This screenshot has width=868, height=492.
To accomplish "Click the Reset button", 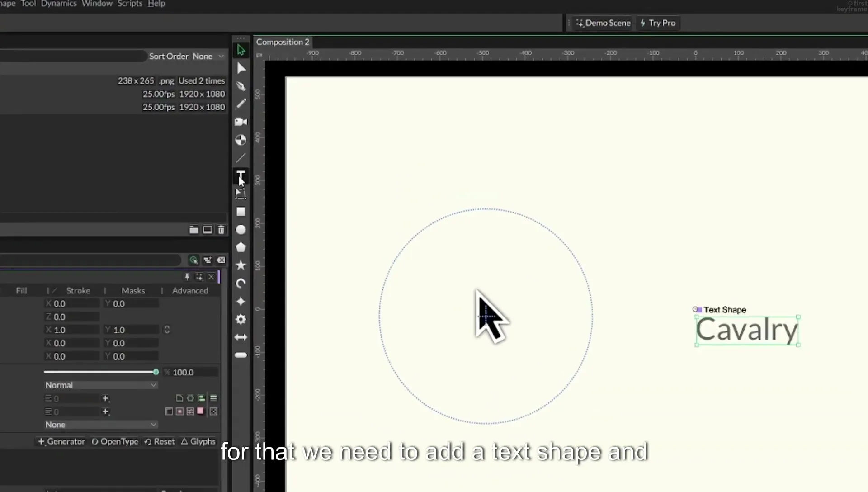I will 159,441.
